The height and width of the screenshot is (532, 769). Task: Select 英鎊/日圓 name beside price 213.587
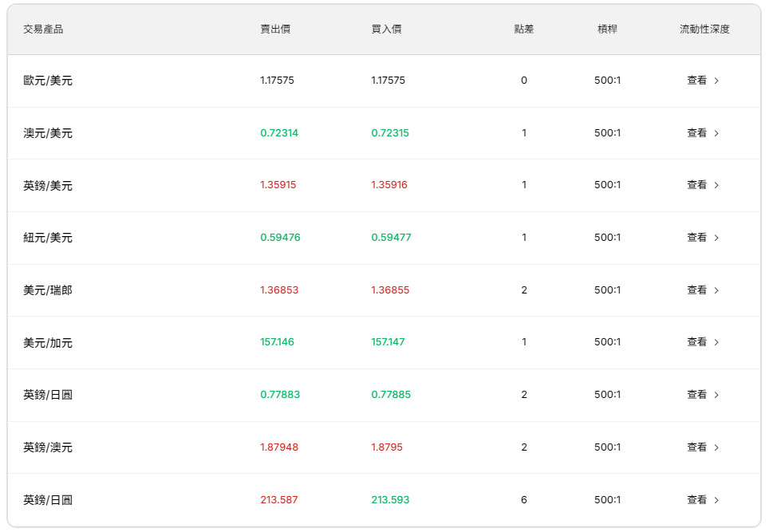click(x=48, y=499)
